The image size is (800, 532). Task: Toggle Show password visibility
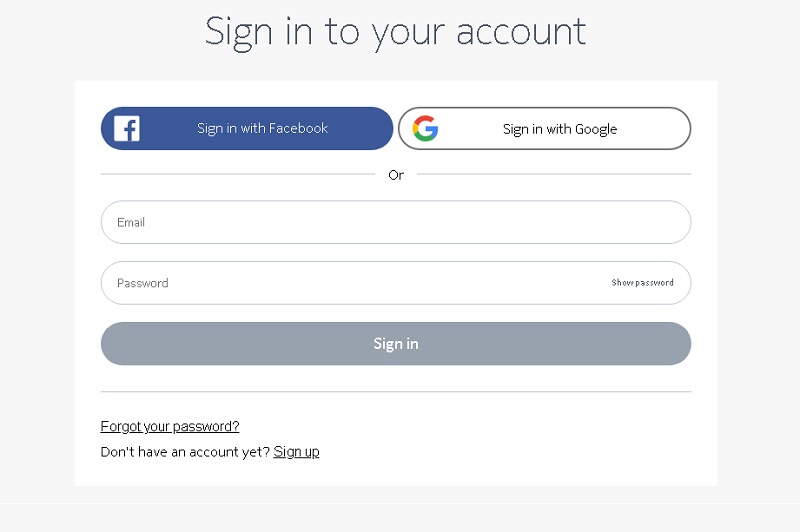point(642,283)
